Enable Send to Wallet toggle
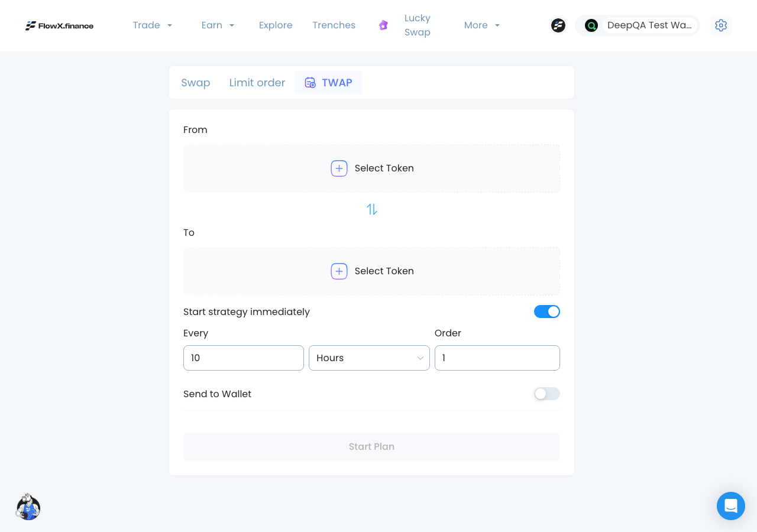Screen dimensions: 757x532 point(547,394)
